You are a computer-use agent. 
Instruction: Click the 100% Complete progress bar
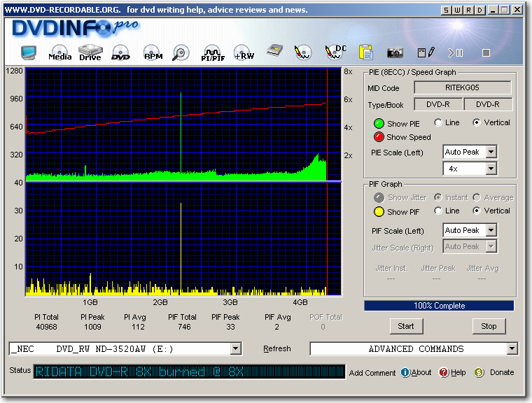[439, 306]
